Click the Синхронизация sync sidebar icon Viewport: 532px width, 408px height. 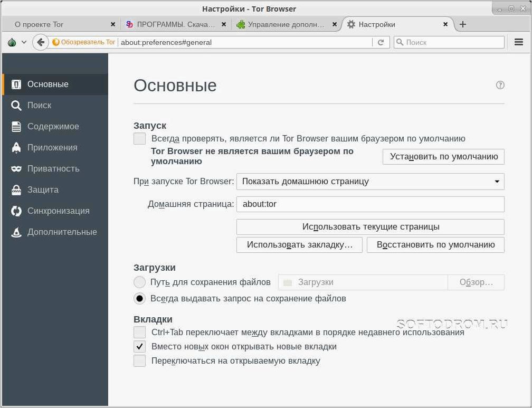pyautogui.click(x=16, y=211)
